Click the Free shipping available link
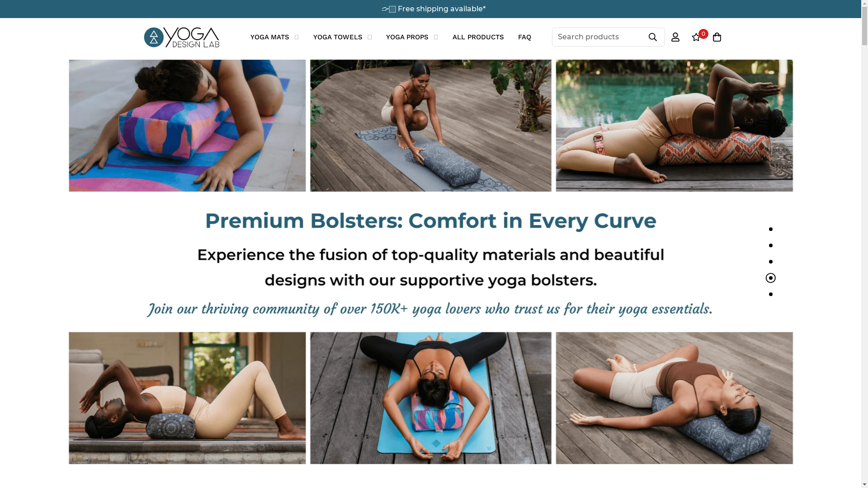 point(442,9)
